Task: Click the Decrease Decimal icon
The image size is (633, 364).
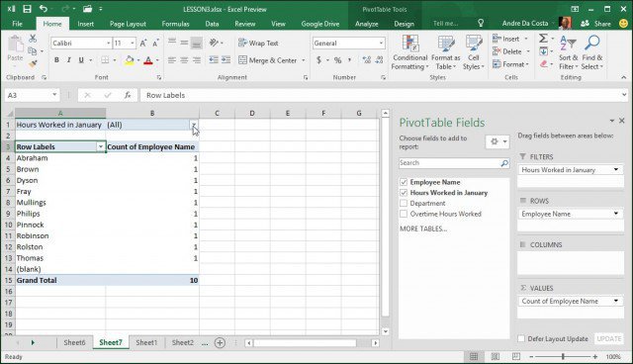Action: coord(379,60)
